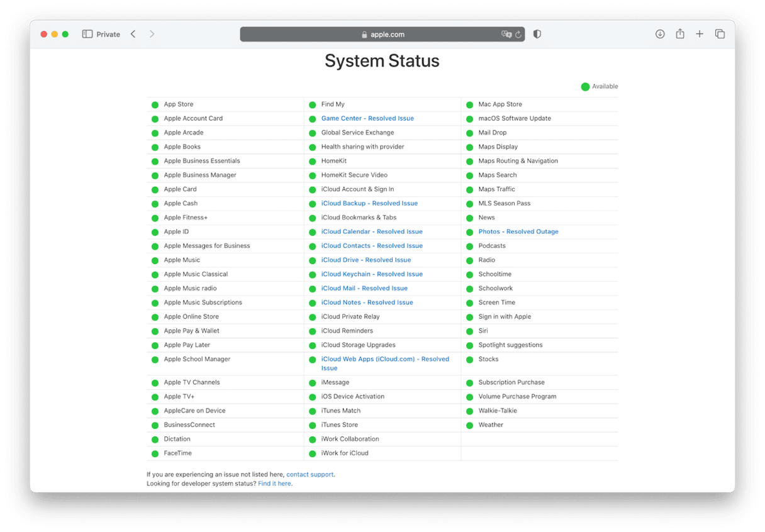Viewport: 765px width, 532px height.
Task: Click the green dot beside FaceTime
Action: (x=155, y=454)
